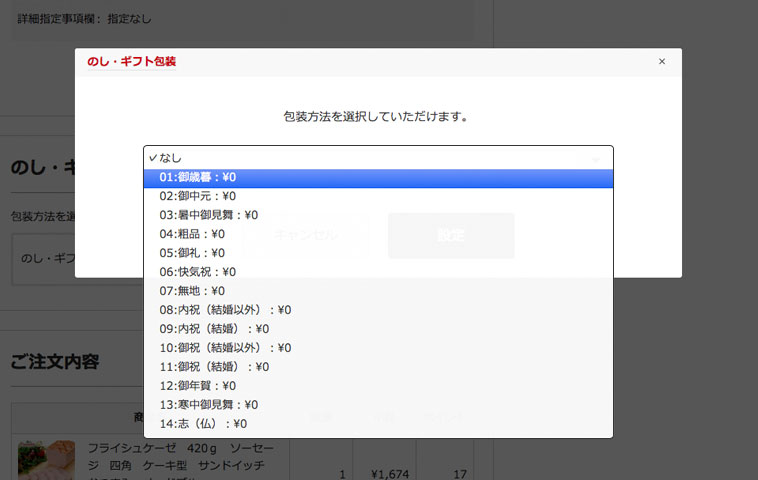Viewport: 758px width, 480px height.
Task: Choose 01:御歳暮 from the list
Action: tap(198, 177)
